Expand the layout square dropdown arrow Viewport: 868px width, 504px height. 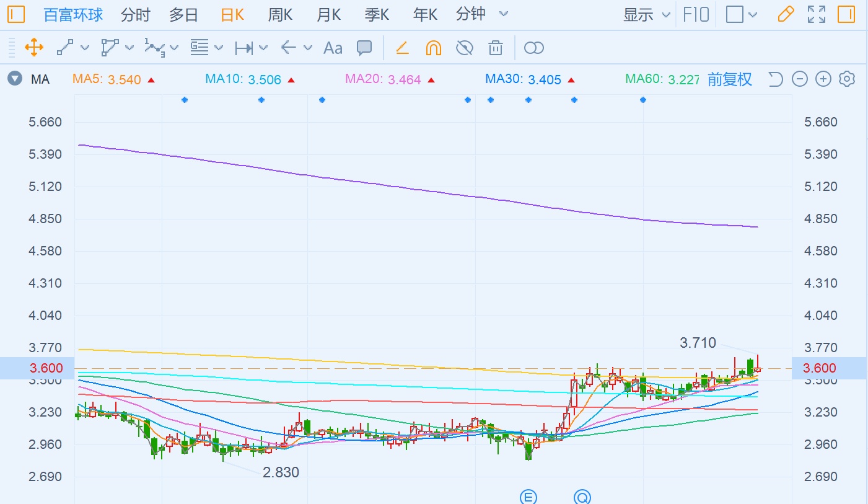[x=753, y=14]
